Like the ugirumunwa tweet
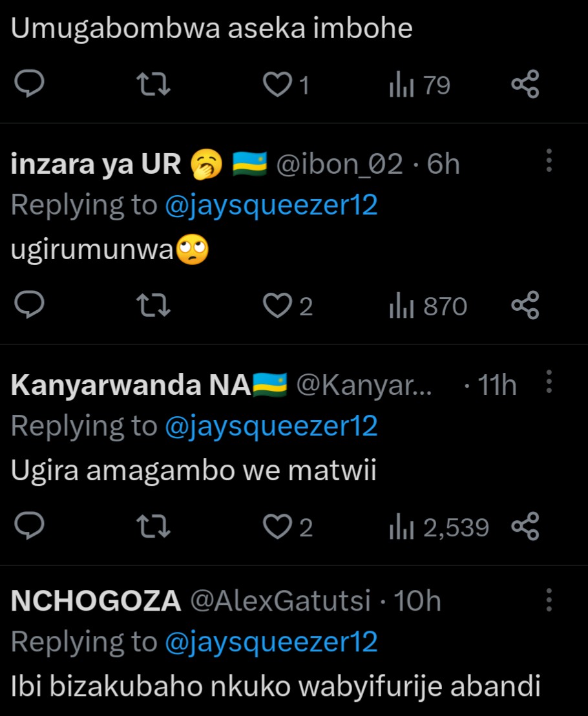 (278, 306)
